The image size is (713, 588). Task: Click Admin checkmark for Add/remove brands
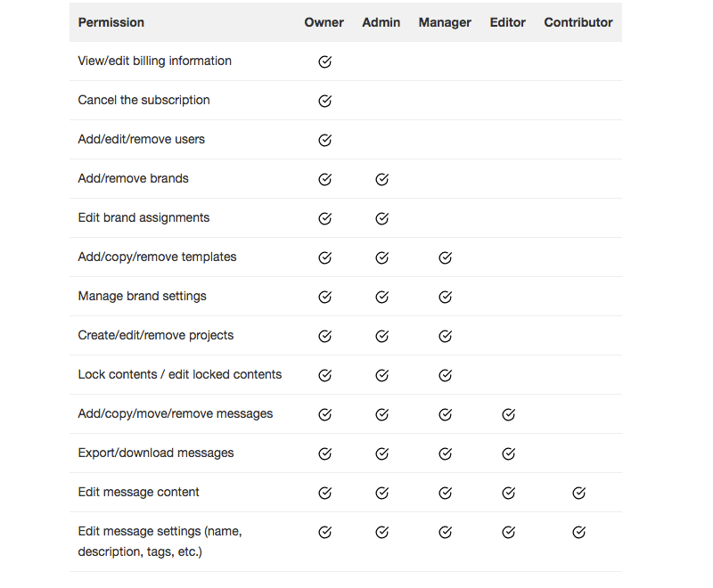coord(382,179)
